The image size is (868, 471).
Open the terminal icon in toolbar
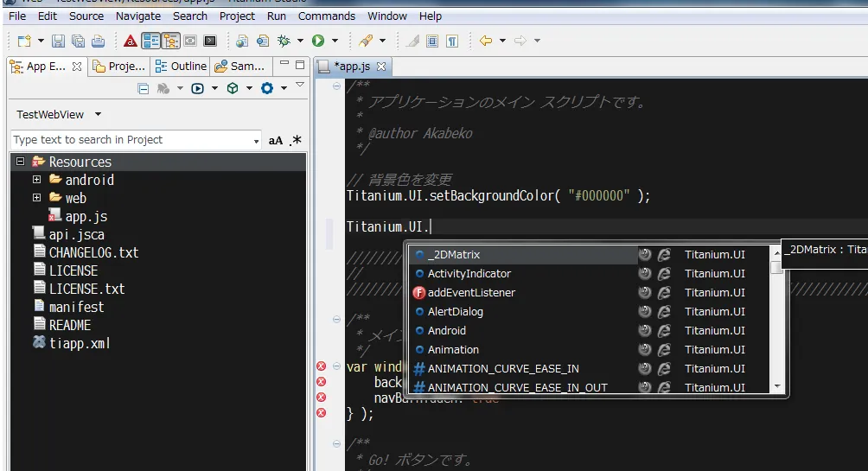tap(209, 41)
